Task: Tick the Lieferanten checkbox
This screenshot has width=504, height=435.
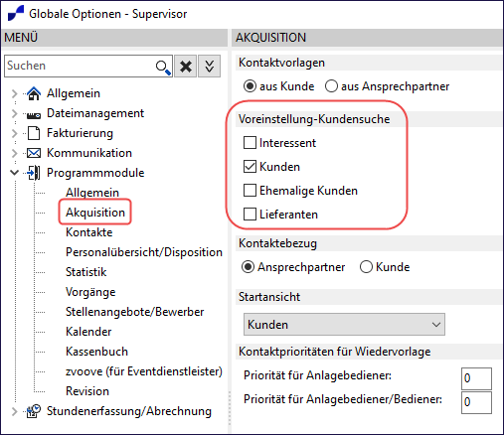Action: coord(250,215)
